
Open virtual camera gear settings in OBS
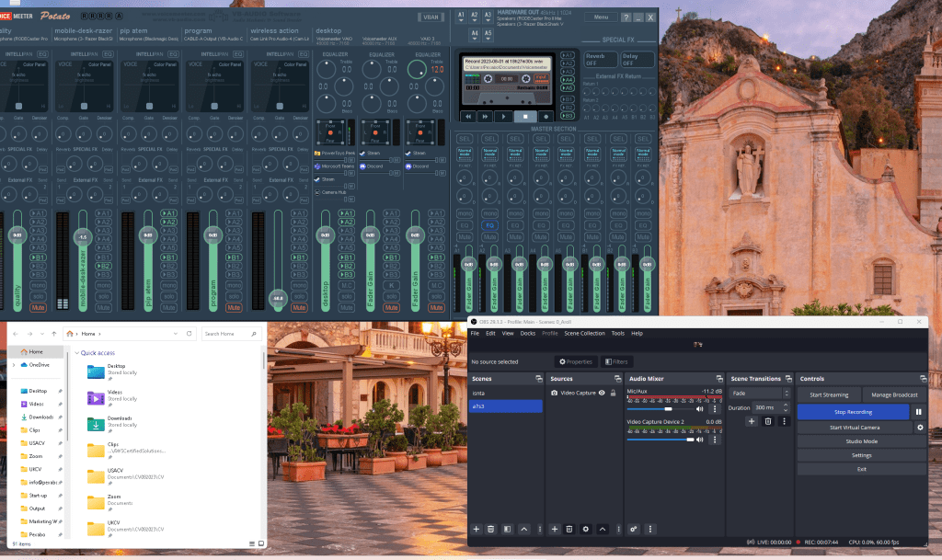[920, 428]
